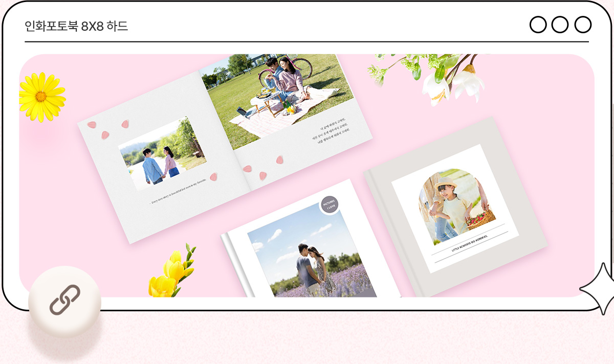Click the four-point sparkle star icon
614x364 pixels.
pyautogui.click(x=599, y=289)
